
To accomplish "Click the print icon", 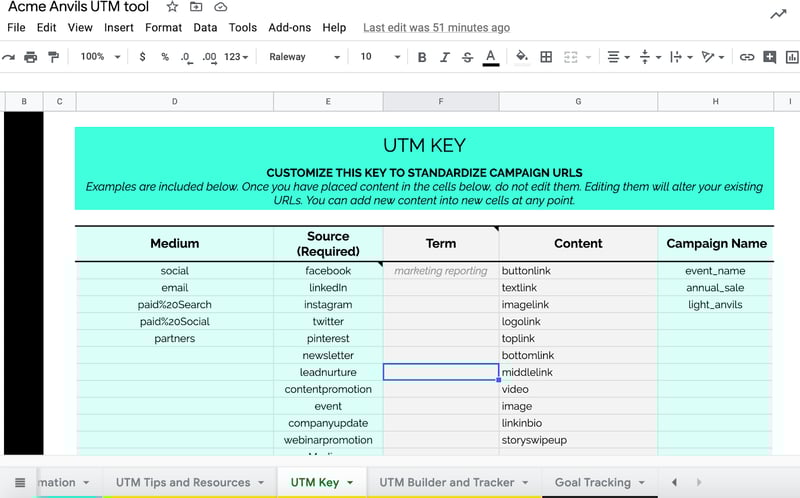I will coord(31,57).
